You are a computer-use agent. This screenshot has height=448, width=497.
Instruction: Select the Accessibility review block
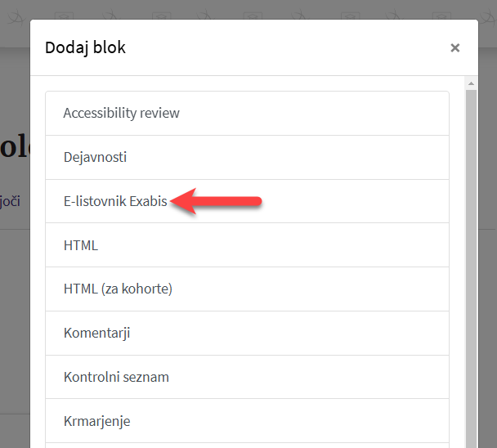click(x=247, y=113)
